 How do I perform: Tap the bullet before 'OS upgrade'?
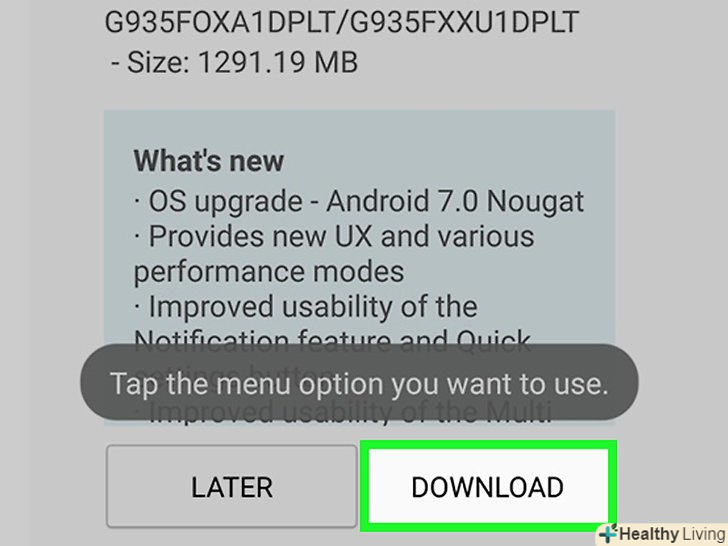[137, 202]
